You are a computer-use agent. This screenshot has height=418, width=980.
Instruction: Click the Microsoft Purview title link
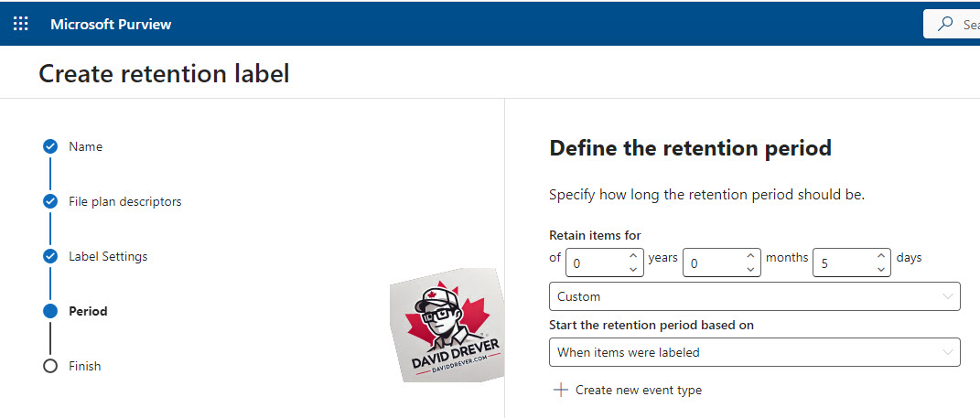(111, 25)
